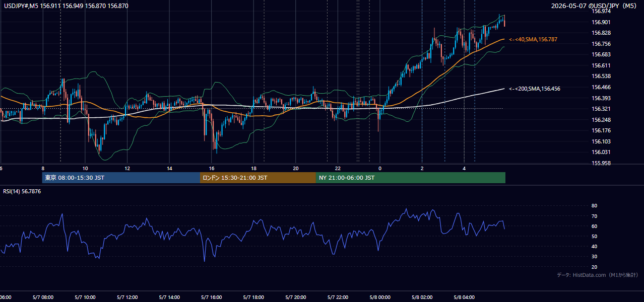Viewport: 644px width, 302px height.
Task: Click hour label 14 under price chart
Action: [169, 168]
